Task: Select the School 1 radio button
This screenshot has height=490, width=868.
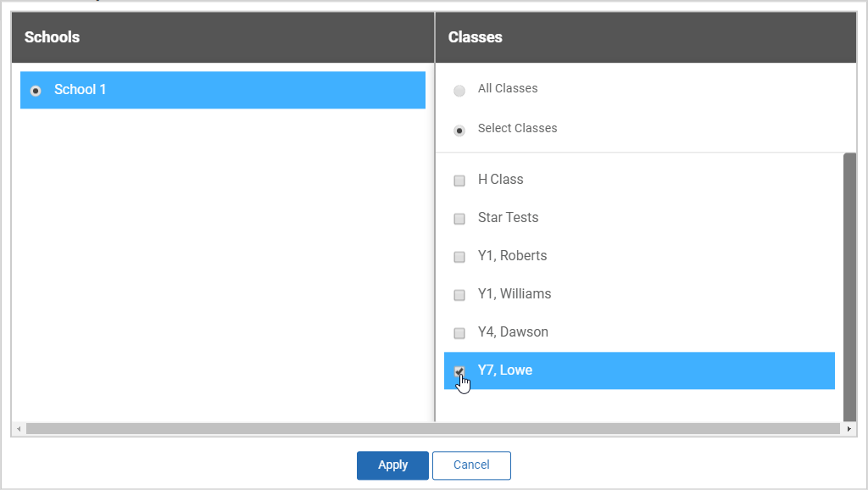Action: (36, 91)
